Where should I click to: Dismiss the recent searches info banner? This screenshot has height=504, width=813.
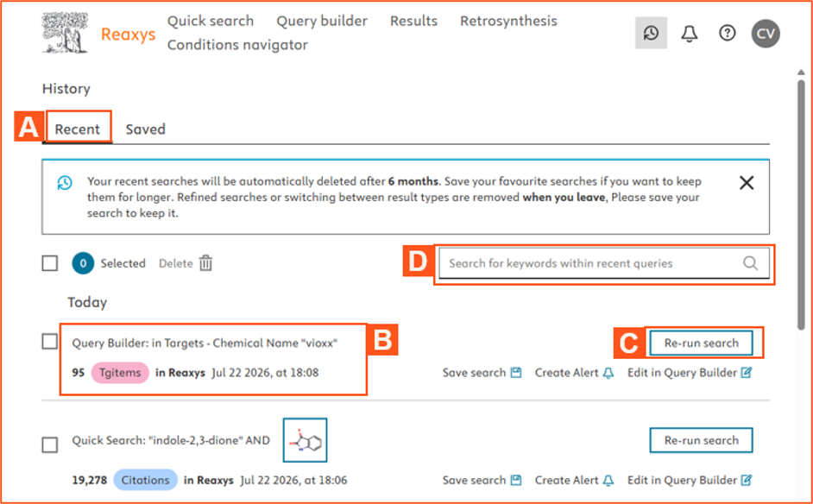[x=747, y=182]
